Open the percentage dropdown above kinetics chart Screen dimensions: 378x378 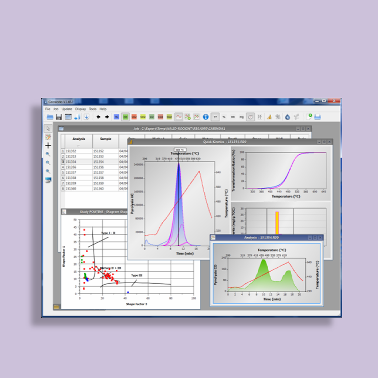pyautogui.click(x=180, y=150)
